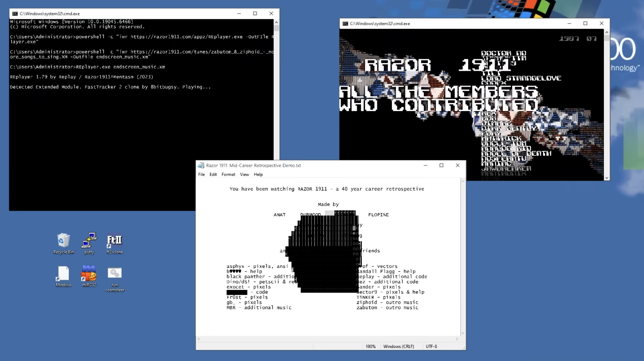Open the Format menu in Notepad
Viewport: 644px width, 361px height.
coord(228,175)
